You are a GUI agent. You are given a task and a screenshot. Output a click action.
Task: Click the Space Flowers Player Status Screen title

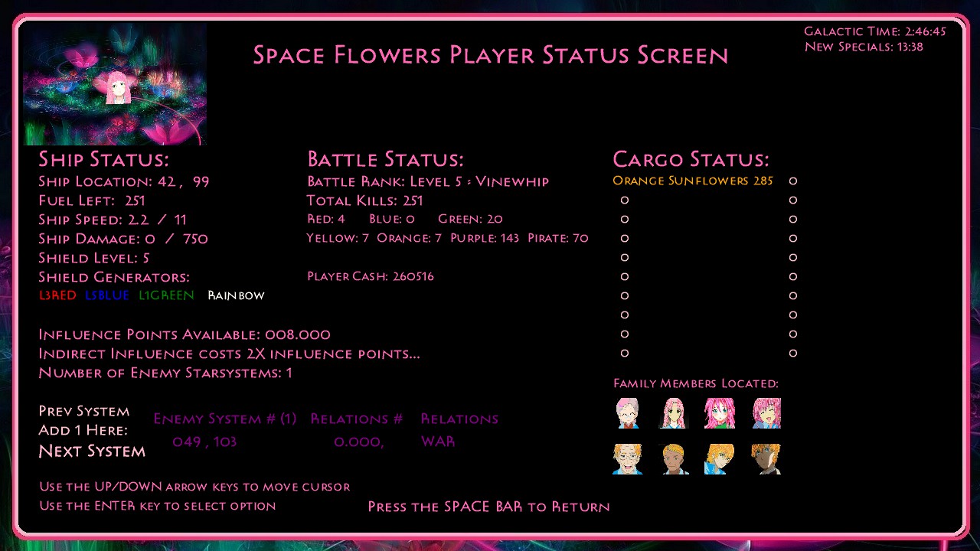[x=491, y=55]
